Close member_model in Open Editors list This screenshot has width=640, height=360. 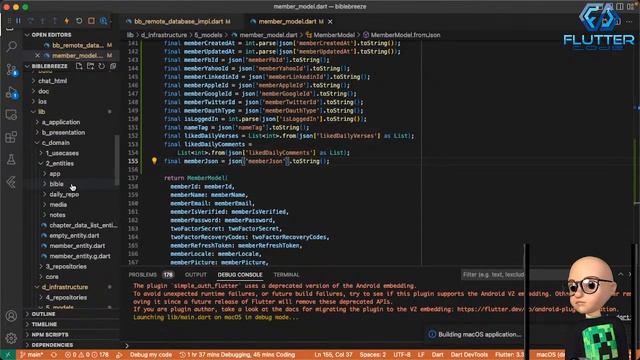(38, 56)
